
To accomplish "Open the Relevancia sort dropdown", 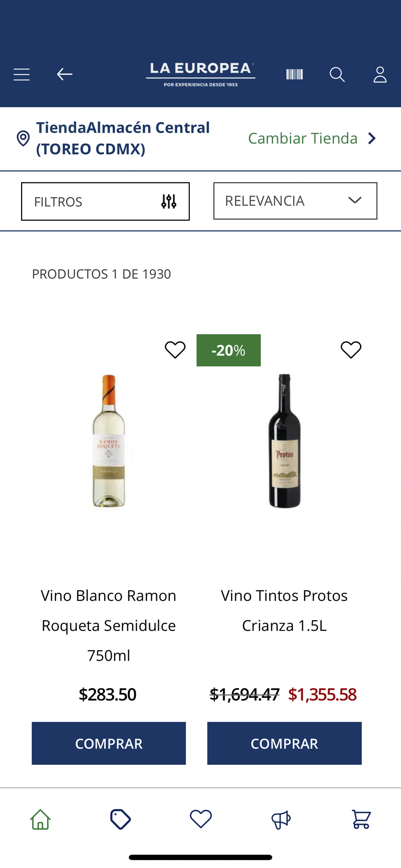I will [295, 201].
